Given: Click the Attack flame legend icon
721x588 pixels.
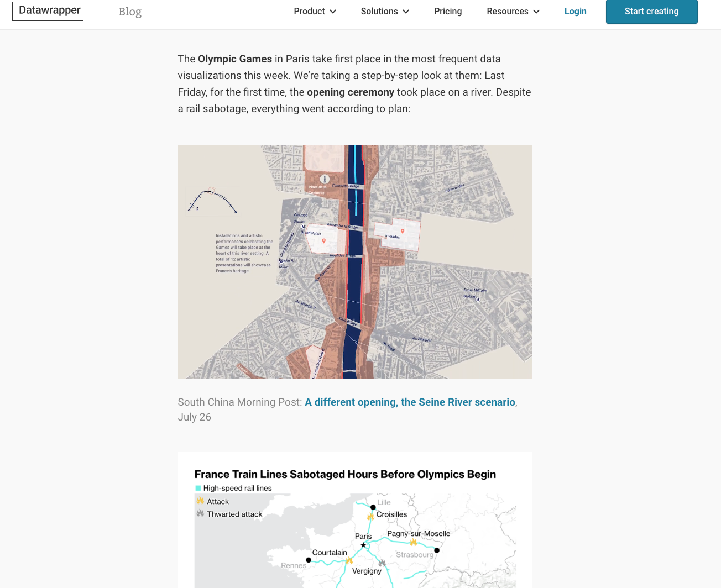Looking at the screenshot, I should (x=200, y=501).
